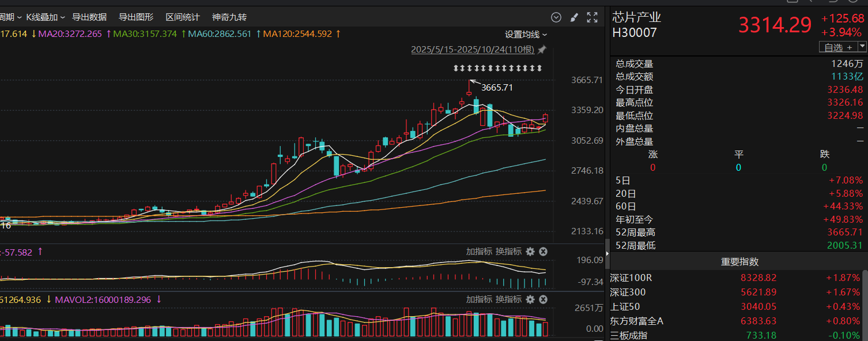Close the volume indicator panel
The width and height of the screenshot is (868, 341).
(x=543, y=299)
